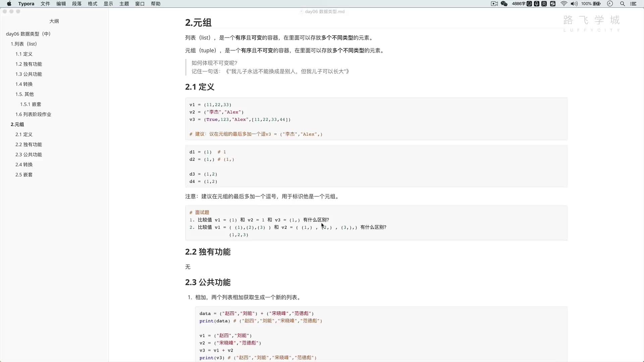Viewport: 644px width, 362px height.
Task: Open the Sogou input method icon
Action: pos(553,4)
